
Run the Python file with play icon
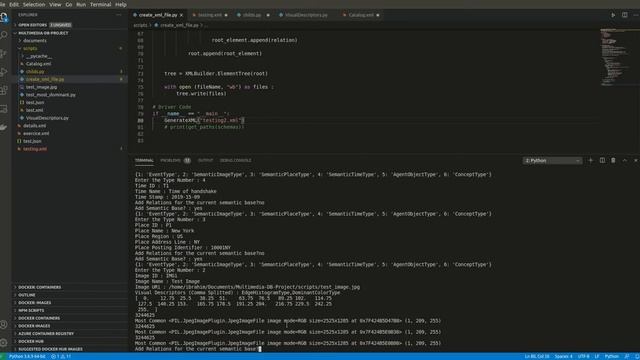coord(613,15)
